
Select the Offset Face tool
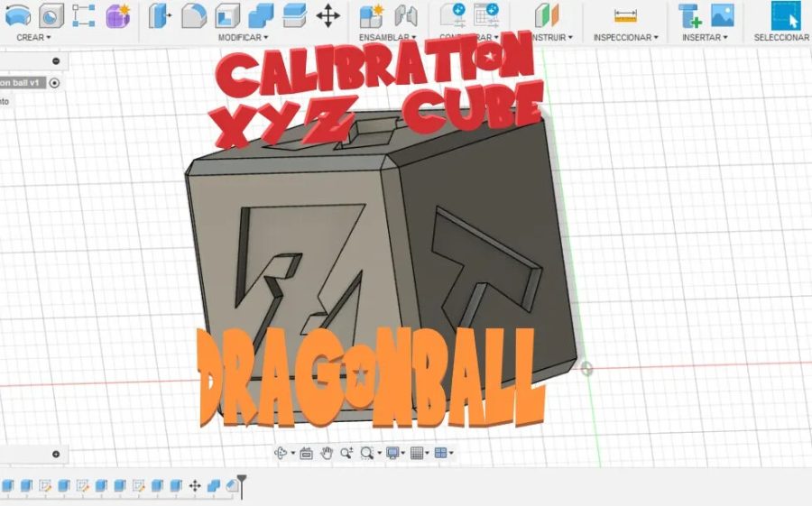tap(295, 15)
